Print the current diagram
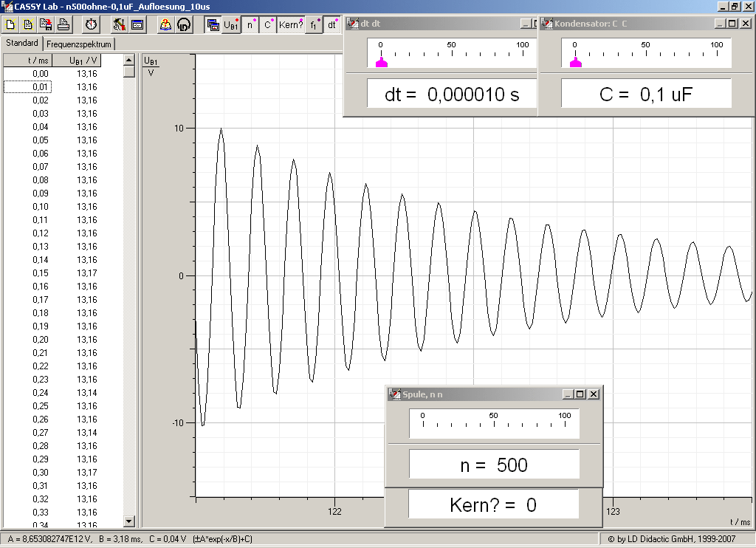 (x=63, y=24)
